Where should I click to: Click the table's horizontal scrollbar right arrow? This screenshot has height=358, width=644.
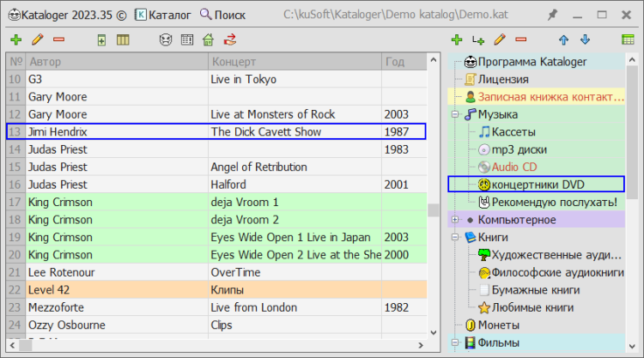421,345
